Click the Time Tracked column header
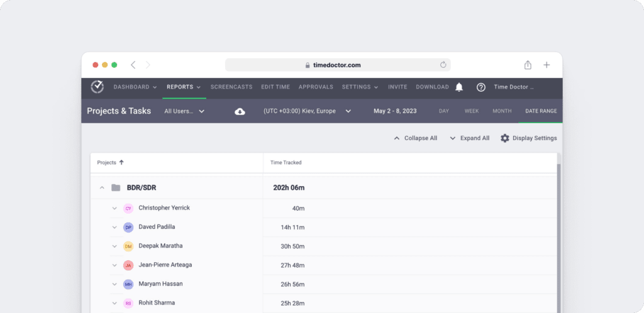This screenshot has height=313, width=644. pyautogui.click(x=286, y=162)
